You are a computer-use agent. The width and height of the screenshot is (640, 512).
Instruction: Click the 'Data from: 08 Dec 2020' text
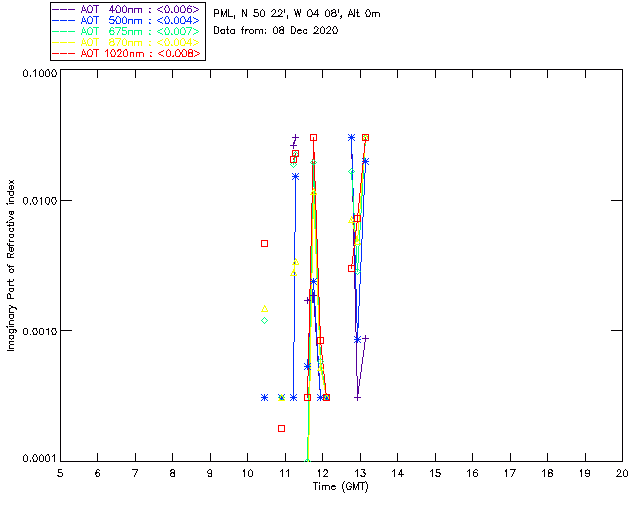click(x=276, y=31)
